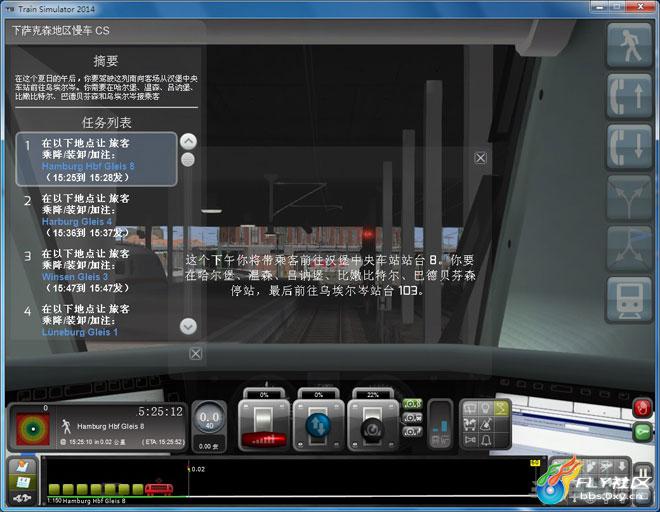Image resolution: width=660 pixels, height=512 pixels.
Task: Click the speedometer dial showing 0.0
Action: pyautogui.click(x=209, y=419)
